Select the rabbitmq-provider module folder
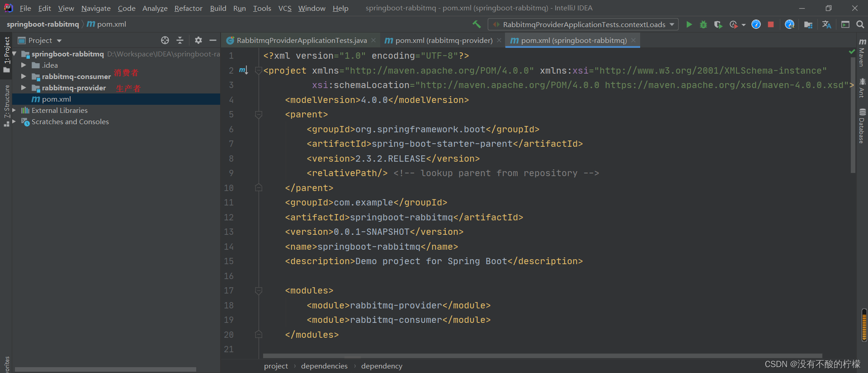This screenshot has width=868, height=373. pos(74,88)
